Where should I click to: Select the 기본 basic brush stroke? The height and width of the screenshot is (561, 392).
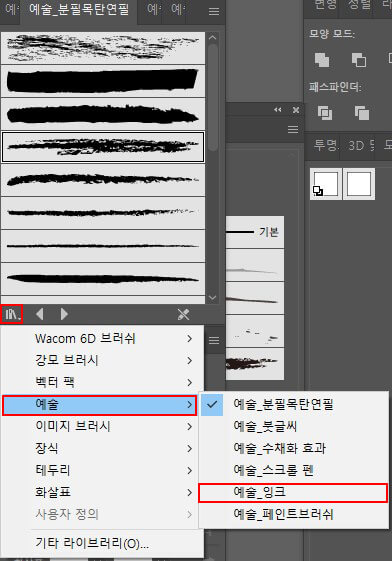[x=255, y=232]
